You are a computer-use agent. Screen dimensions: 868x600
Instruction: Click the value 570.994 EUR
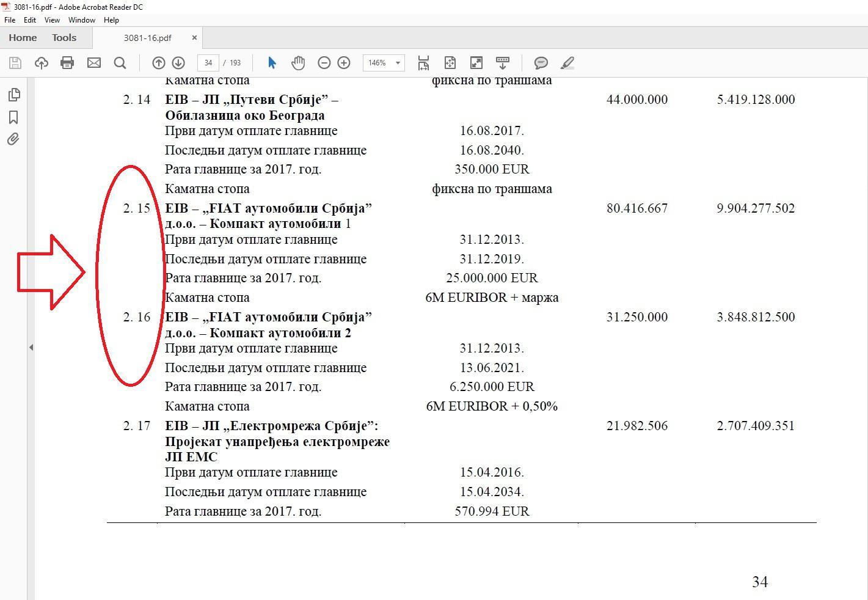[492, 511]
